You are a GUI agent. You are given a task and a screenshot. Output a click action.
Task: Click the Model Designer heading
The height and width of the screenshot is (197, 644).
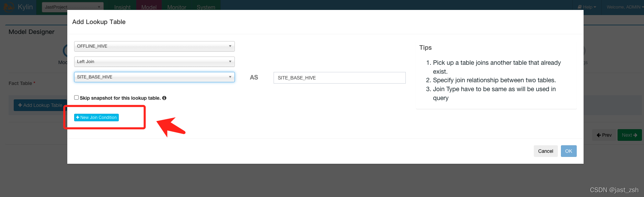[x=32, y=32]
